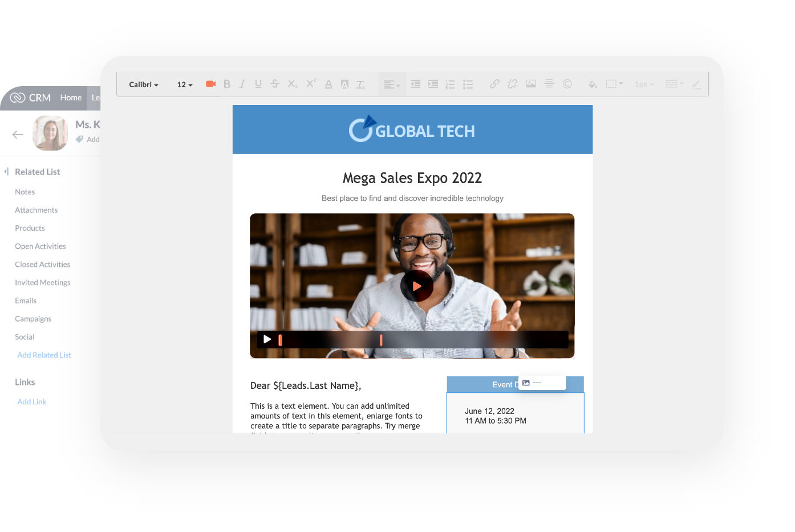Click the superscript icon
The height and width of the screenshot is (532, 795).
click(x=311, y=83)
